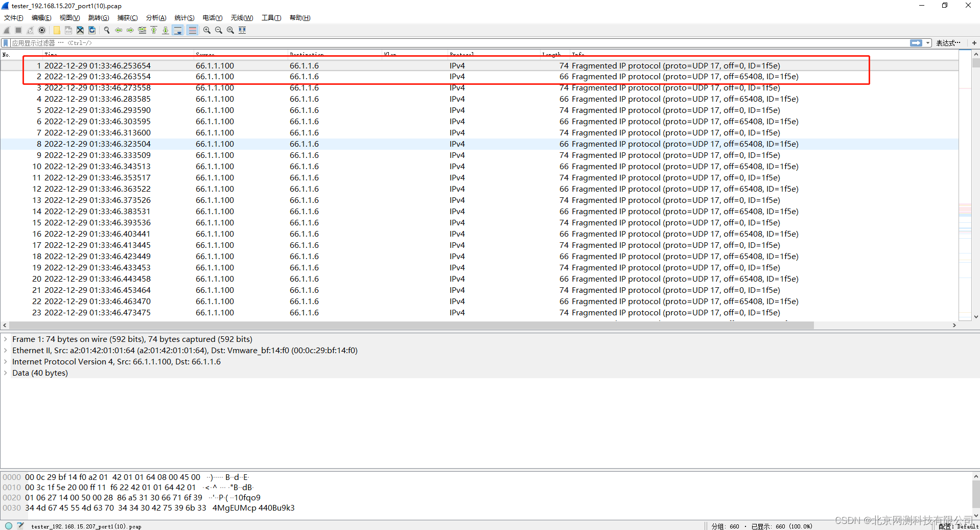Click the Close capture file icon
Image resolution: width=980 pixels, height=530 pixels.
click(80, 30)
